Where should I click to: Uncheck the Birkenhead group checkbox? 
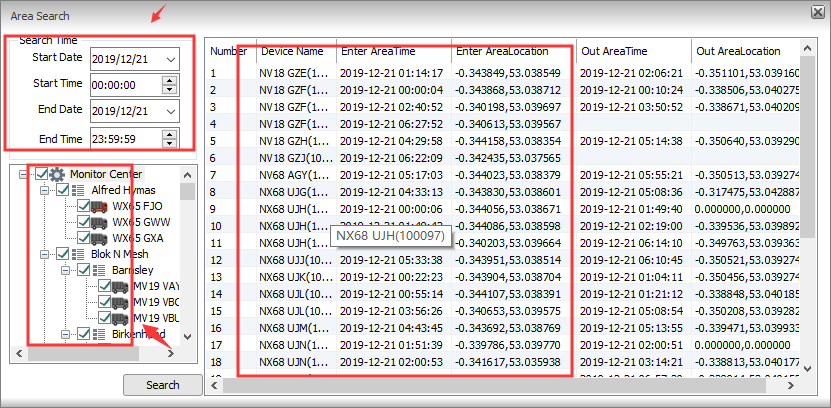(x=83, y=334)
